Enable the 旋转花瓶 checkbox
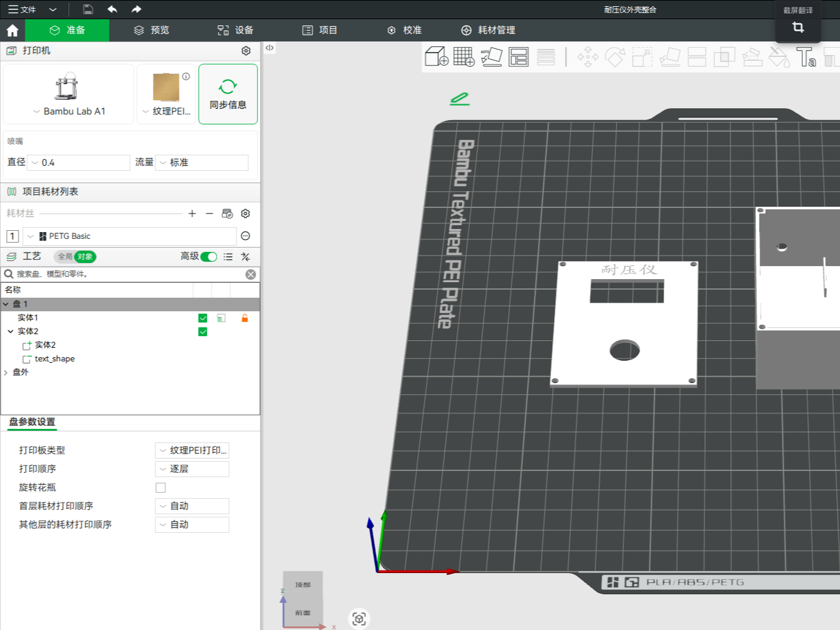Screen dimensions: 840x630 160,488
